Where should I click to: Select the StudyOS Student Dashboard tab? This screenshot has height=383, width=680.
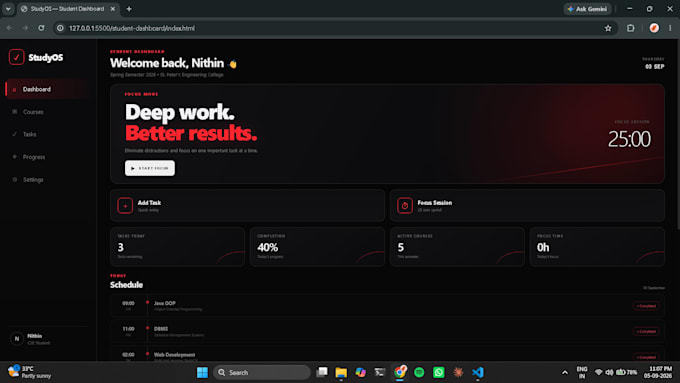(x=68, y=9)
